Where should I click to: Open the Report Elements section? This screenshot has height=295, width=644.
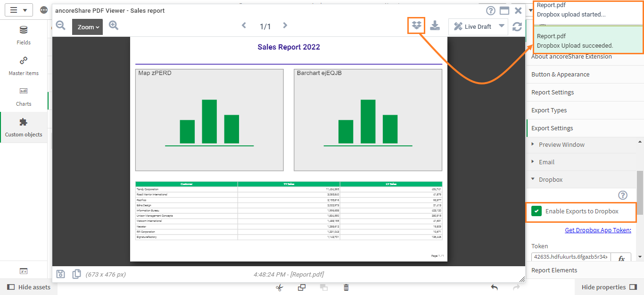585,270
